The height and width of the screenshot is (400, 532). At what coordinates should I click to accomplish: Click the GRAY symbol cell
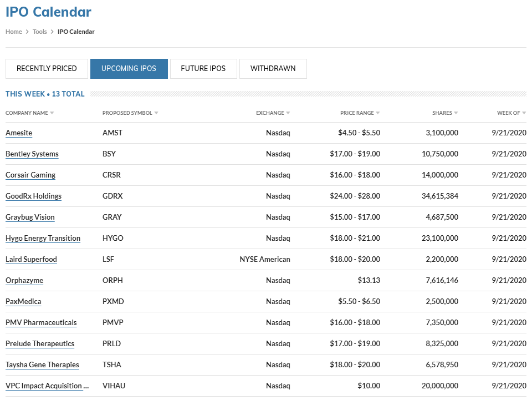112,217
